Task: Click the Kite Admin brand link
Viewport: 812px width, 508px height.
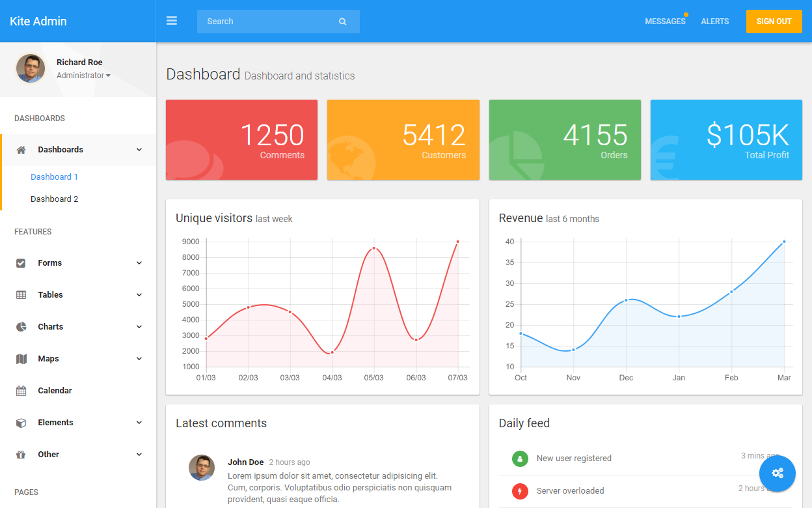Action: [x=38, y=21]
